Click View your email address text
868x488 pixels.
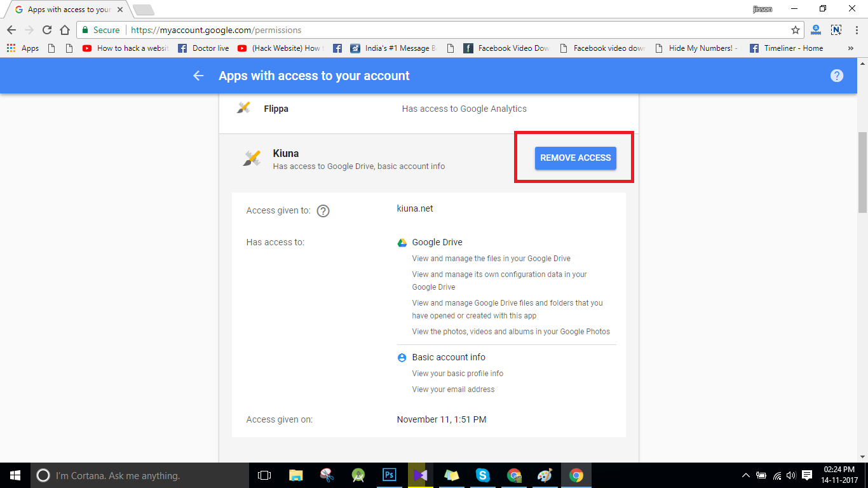pos(453,390)
